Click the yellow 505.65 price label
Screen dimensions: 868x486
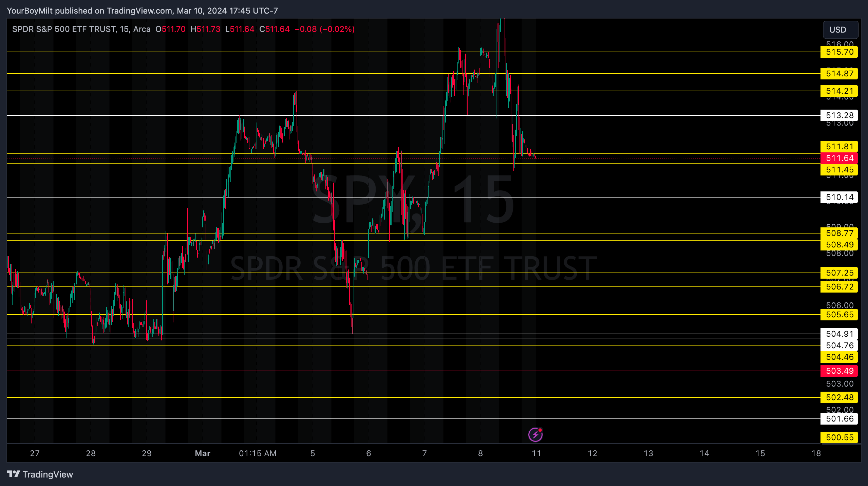tap(839, 315)
